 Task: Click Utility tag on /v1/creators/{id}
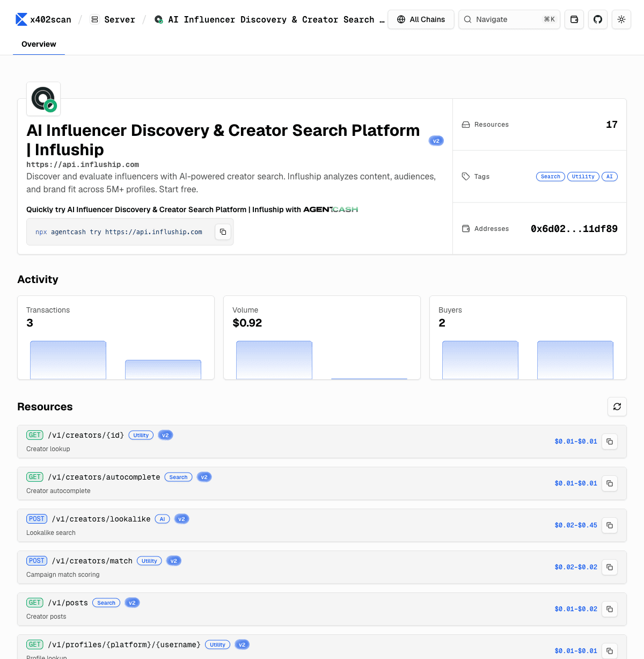pyautogui.click(x=141, y=436)
